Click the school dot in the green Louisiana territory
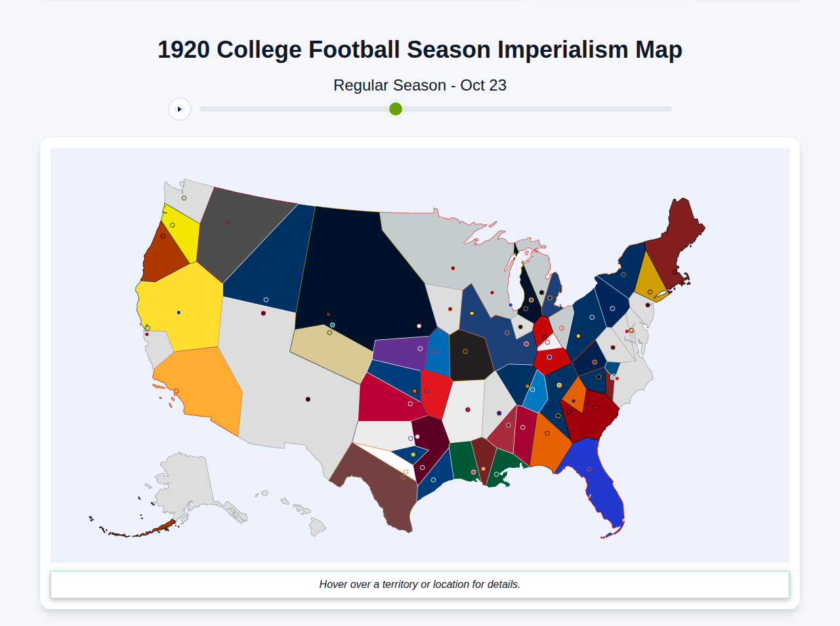 (473, 472)
